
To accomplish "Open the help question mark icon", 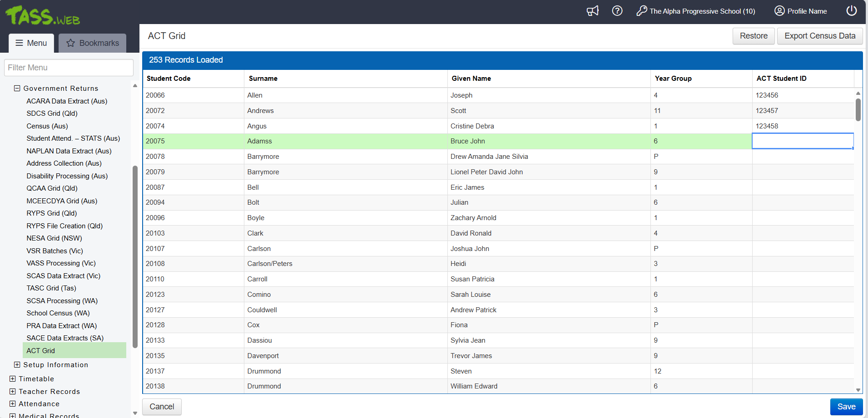I will [617, 11].
